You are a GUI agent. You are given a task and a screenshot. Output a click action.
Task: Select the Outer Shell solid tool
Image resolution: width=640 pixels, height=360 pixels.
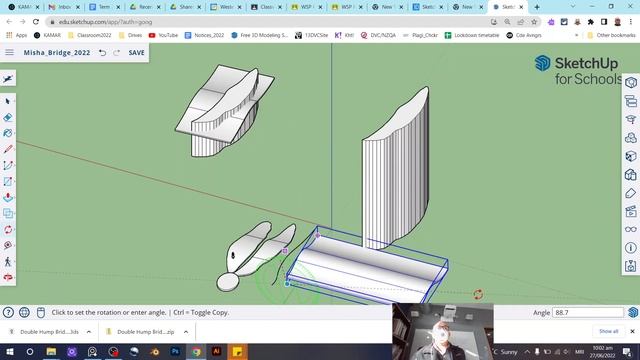(8, 213)
